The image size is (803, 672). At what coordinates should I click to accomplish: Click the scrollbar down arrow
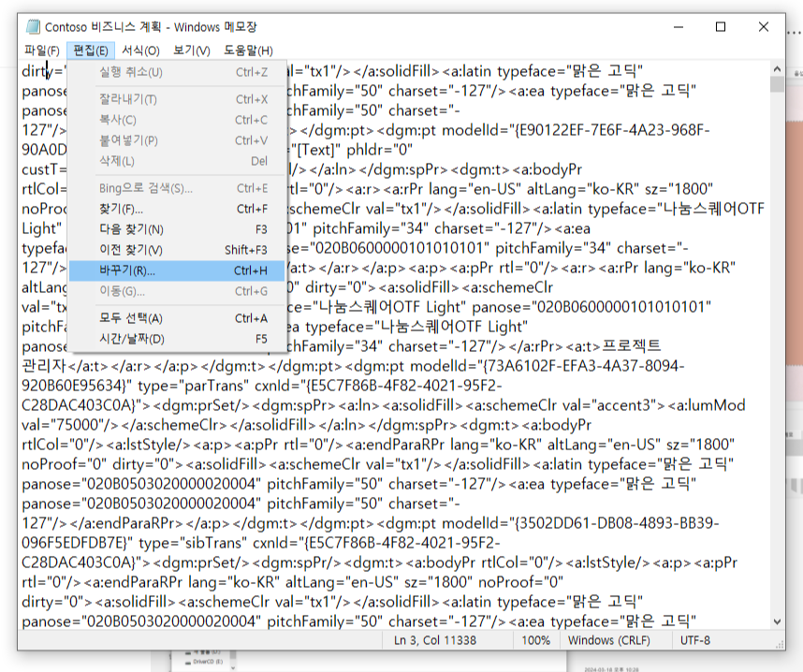tap(777, 621)
